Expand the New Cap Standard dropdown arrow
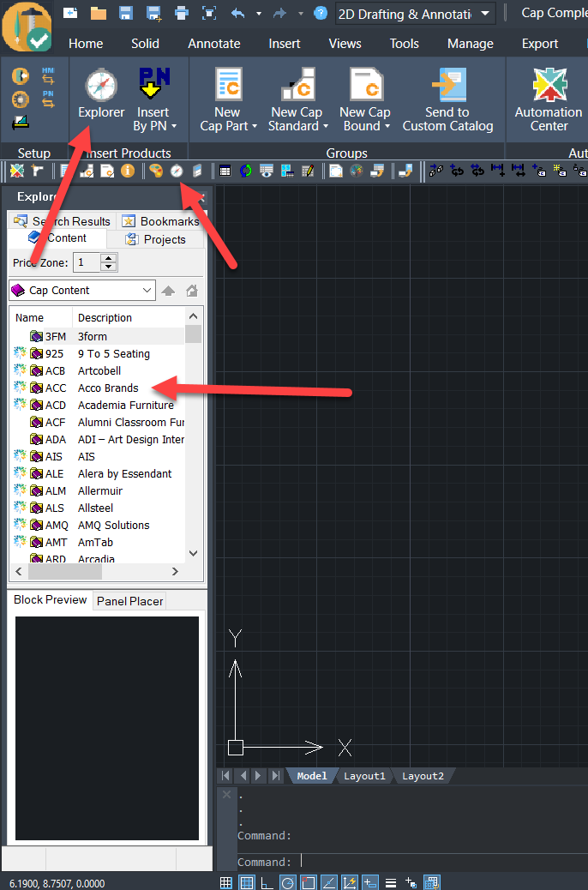588x890 pixels. pos(326,126)
